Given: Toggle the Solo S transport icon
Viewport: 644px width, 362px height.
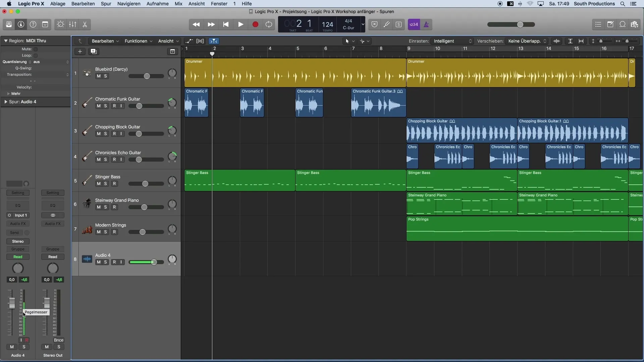Looking at the screenshot, I should point(399,24).
